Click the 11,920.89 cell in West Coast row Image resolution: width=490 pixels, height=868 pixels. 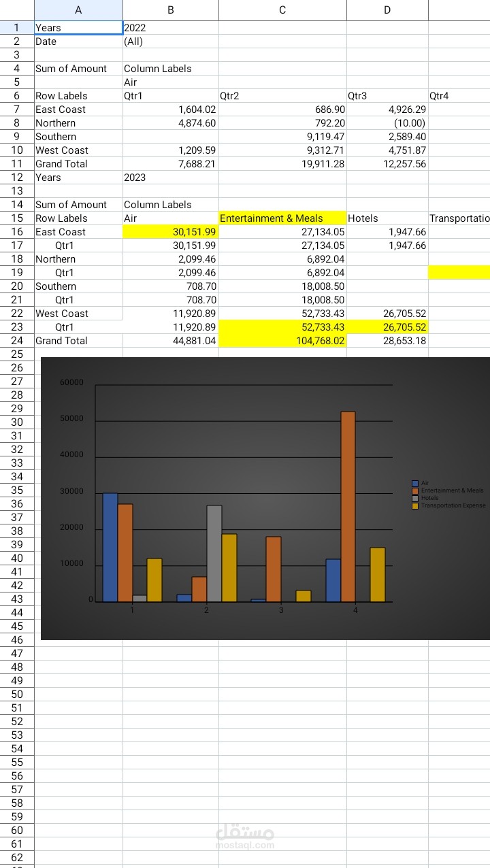point(171,314)
